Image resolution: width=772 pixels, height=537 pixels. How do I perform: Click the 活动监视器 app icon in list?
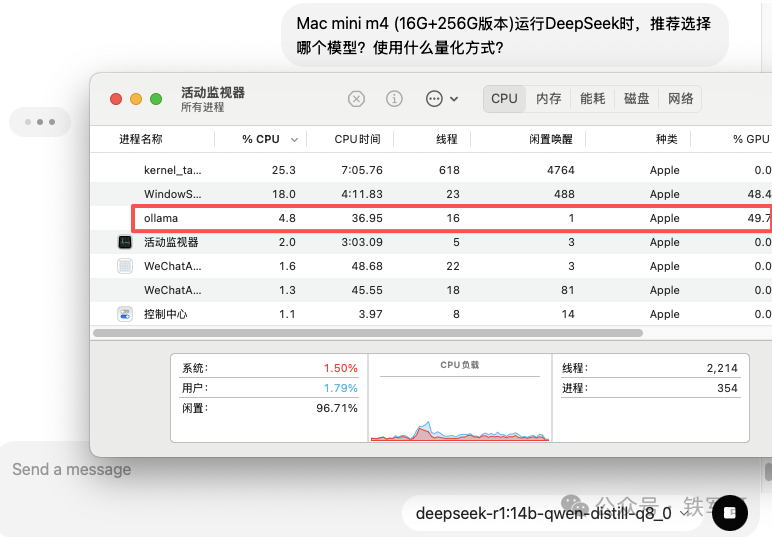coord(125,242)
